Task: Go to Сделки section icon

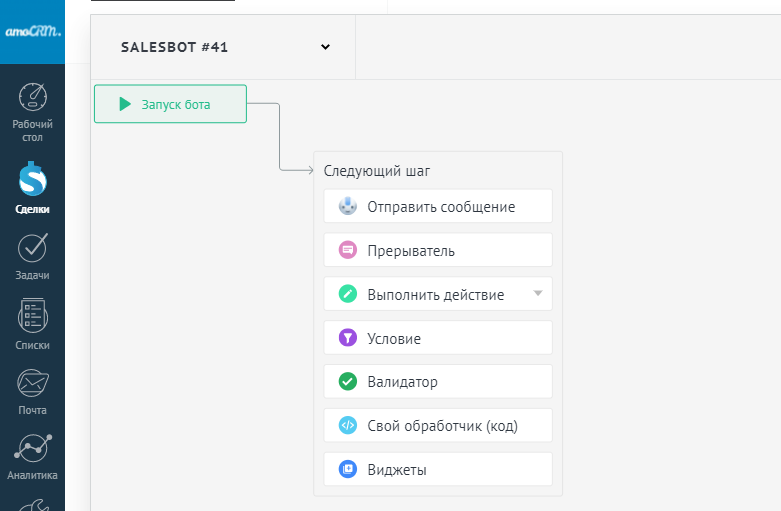Action: pos(33,178)
